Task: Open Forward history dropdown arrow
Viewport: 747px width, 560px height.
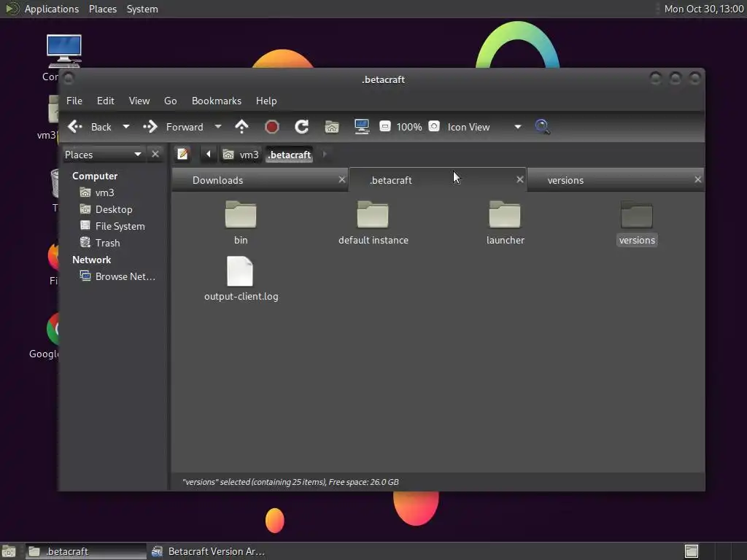Action: point(217,127)
